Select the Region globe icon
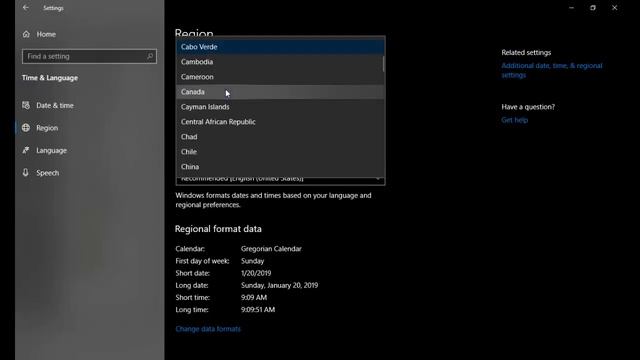Viewport: 640px width, 360px height. (26, 128)
